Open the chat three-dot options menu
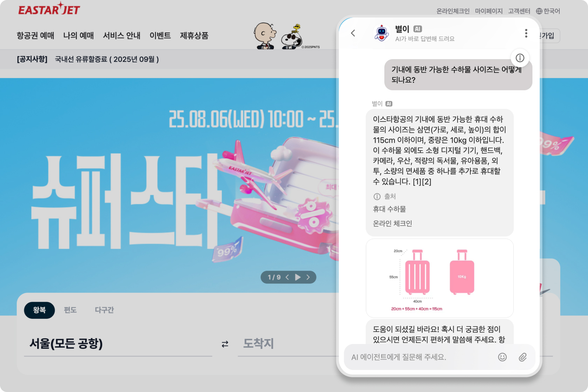This screenshot has height=392, width=588. (x=526, y=33)
